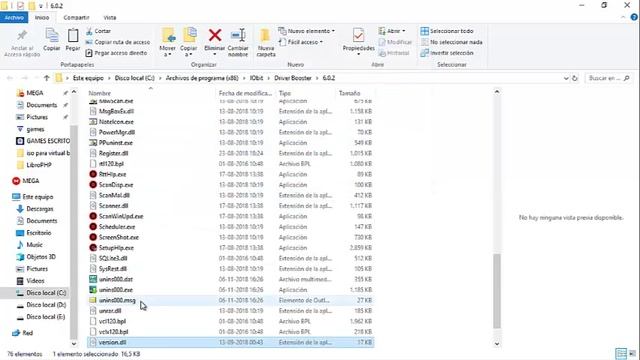Switch to the Inicio ribbon tab
The width and height of the screenshot is (640, 360).
pyautogui.click(x=42, y=18)
